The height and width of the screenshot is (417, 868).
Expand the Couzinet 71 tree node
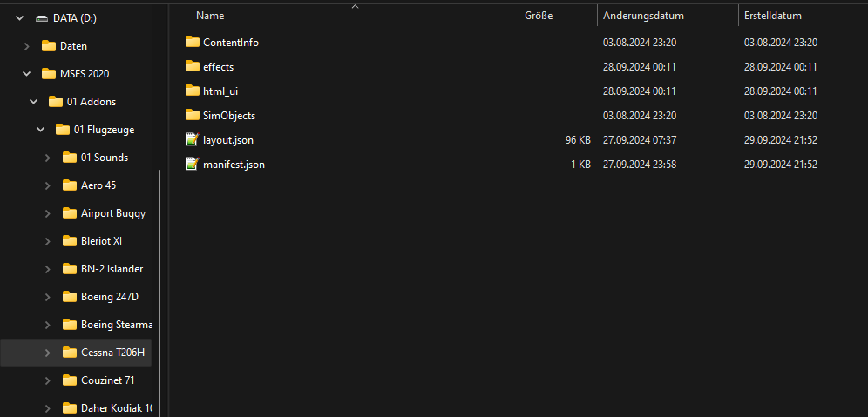48,380
